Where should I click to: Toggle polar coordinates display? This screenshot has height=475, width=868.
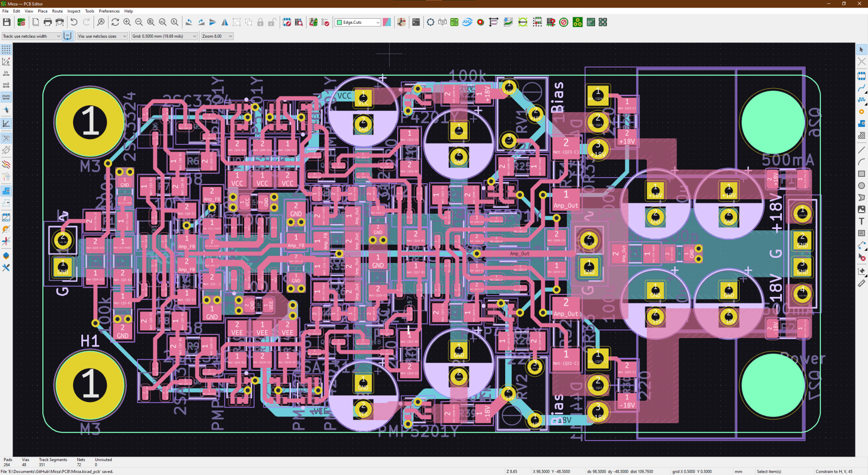pyautogui.click(x=6, y=61)
